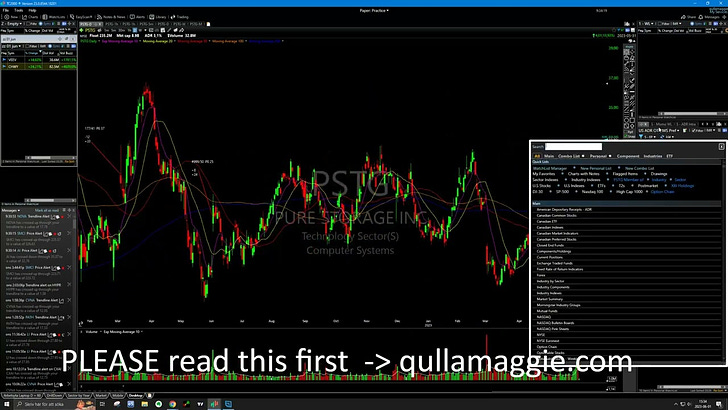Open Charts from the toolbar
This screenshot has height=410, width=728.
(x=31, y=17)
